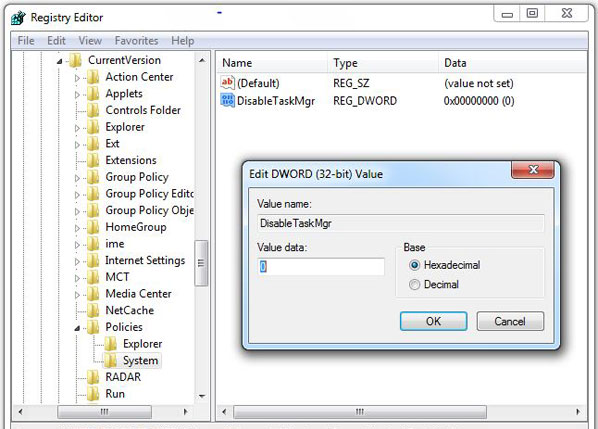
Task: Click the Registry Editor title bar icon
Action: pos(18,18)
